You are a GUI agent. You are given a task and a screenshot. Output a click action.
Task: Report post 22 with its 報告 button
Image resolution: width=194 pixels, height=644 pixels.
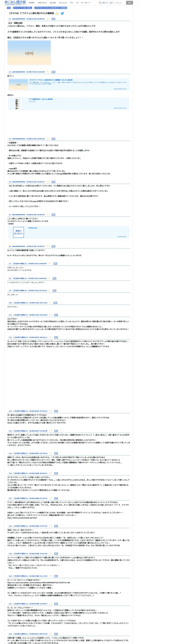pos(56,634)
